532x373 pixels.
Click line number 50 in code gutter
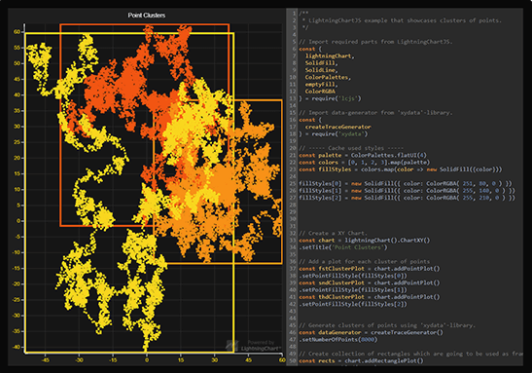point(293,360)
